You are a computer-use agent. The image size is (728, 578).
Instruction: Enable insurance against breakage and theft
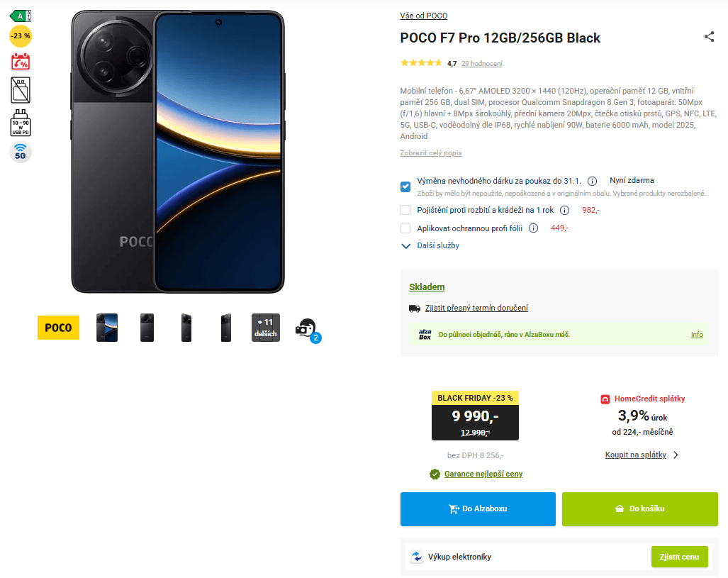(x=405, y=209)
